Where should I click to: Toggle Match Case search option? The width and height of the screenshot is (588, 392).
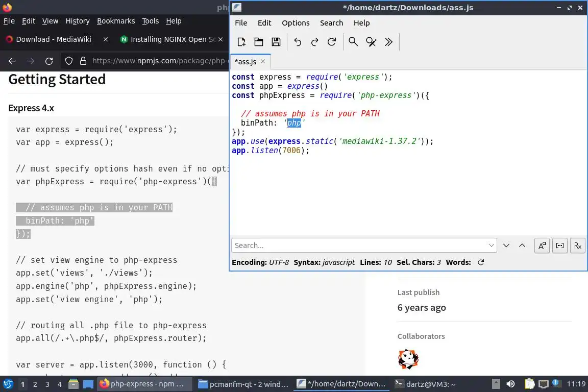[542, 246]
